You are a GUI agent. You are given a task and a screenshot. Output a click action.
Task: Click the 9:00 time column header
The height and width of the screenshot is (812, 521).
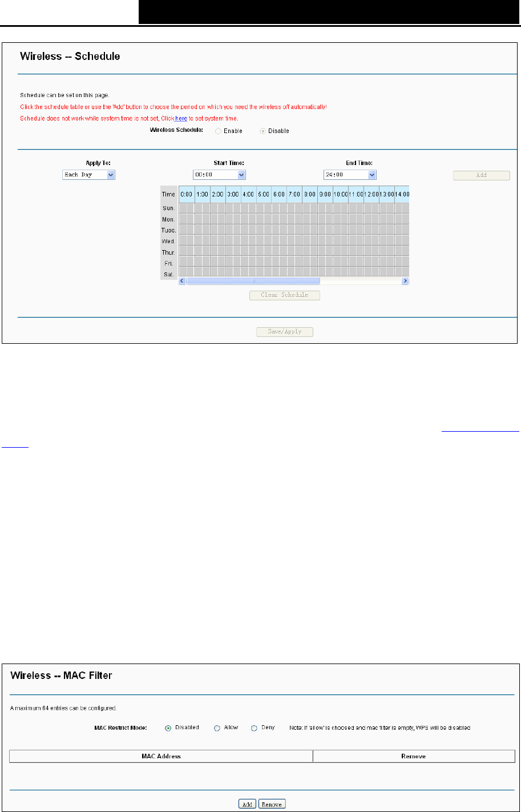pyautogui.click(x=325, y=194)
